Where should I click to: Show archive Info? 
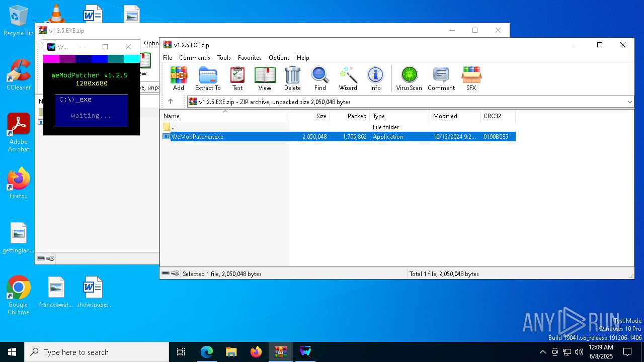pos(375,79)
